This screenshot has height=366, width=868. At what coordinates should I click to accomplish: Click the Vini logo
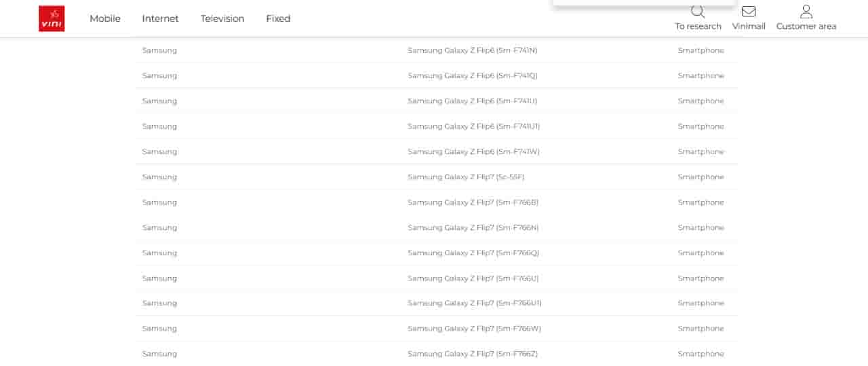[52, 18]
